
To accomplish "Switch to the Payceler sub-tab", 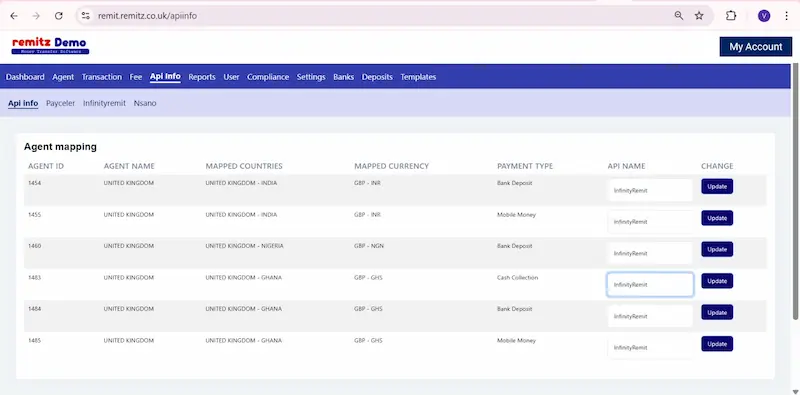I will point(60,103).
